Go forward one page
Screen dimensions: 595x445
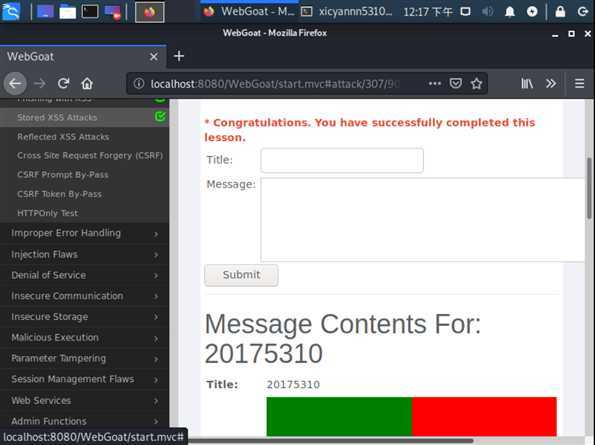39,83
